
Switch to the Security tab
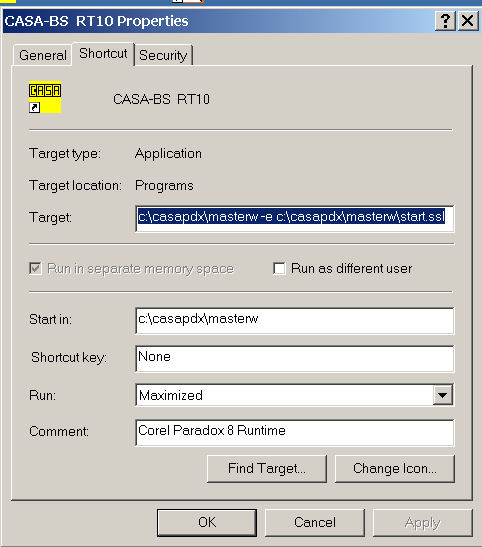click(163, 55)
